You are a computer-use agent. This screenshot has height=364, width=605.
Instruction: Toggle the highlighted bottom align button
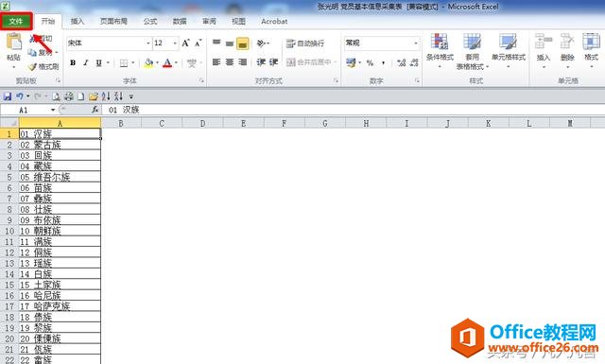tap(243, 43)
